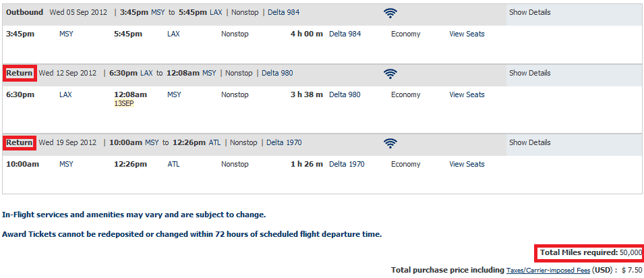Expand Show Details for Delta 980 flight

529,73
